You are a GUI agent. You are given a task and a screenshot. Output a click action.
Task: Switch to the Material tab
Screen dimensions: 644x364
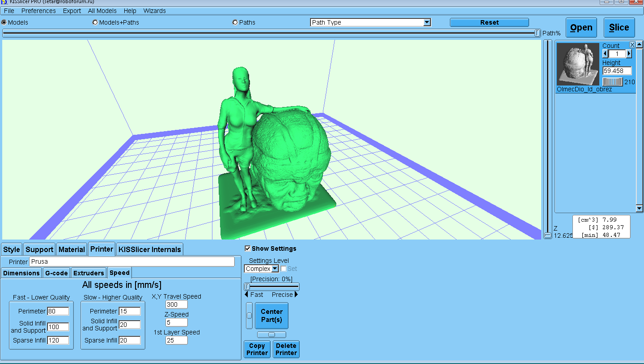coord(72,249)
